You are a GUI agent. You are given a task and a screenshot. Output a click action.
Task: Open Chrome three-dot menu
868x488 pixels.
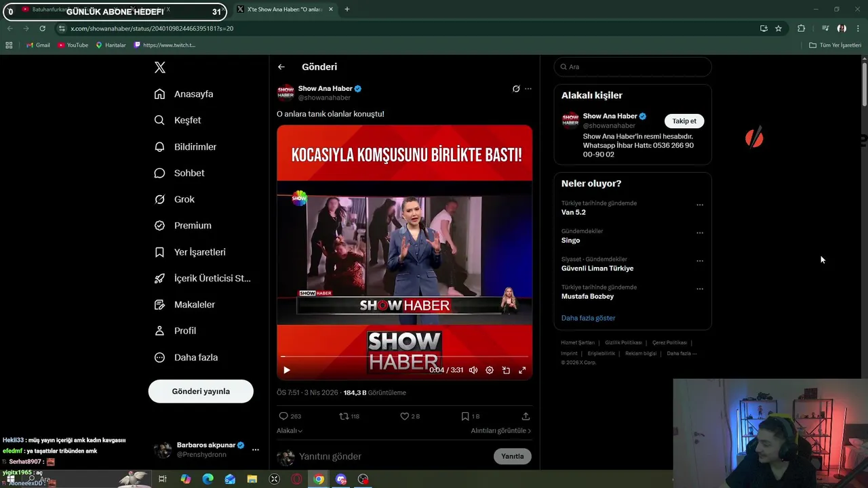[859, 28]
